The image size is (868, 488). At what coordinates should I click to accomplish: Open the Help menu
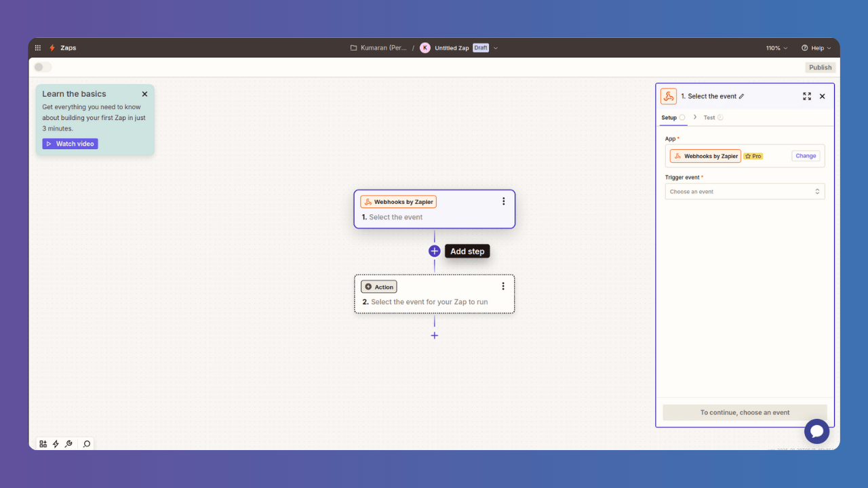816,48
